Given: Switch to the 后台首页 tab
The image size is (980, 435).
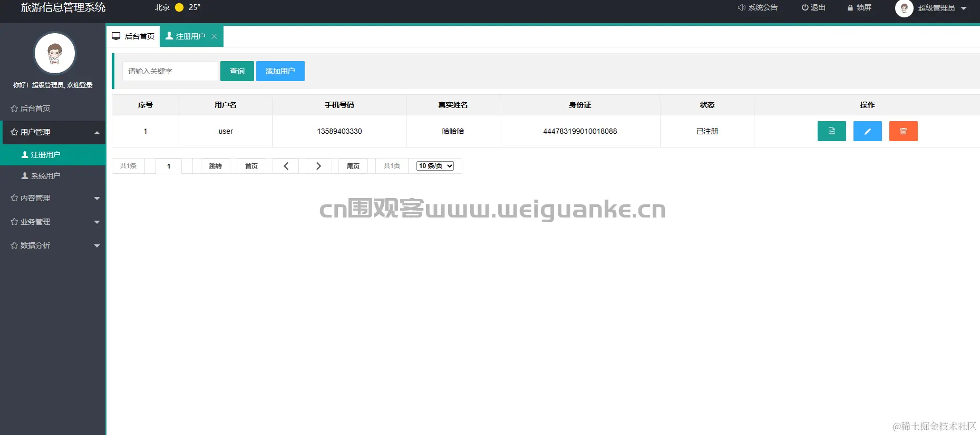Looking at the screenshot, I should [x=133, y=36].
